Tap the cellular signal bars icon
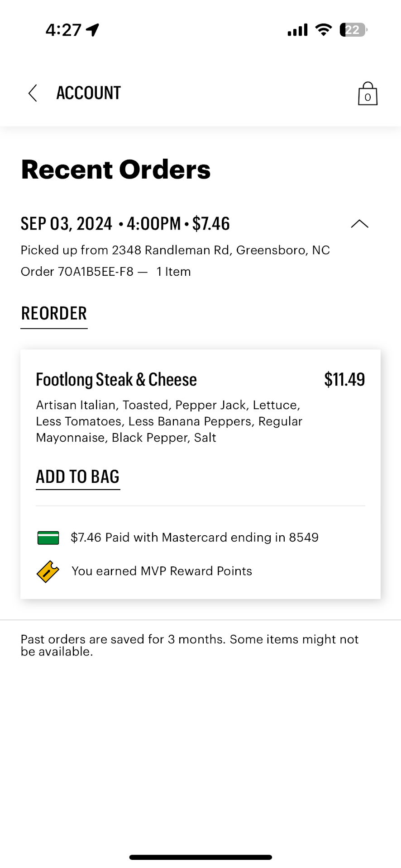 (x=297, y=30)
